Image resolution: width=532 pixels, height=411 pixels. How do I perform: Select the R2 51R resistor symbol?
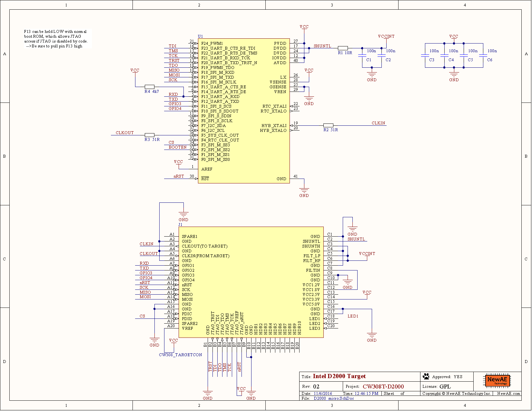click(x=328, y=125)
